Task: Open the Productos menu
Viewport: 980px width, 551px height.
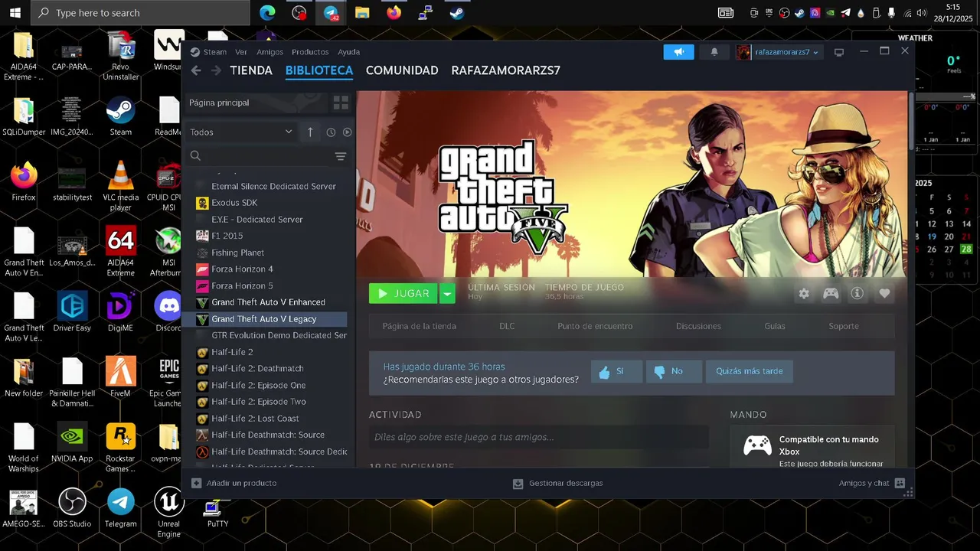Action: [x=310, y=52]
